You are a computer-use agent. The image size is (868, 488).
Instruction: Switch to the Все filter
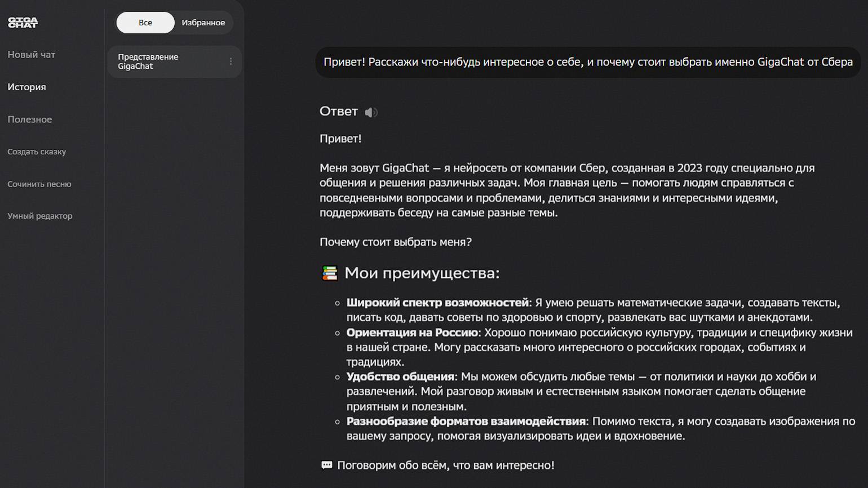(x=145, y=23)
